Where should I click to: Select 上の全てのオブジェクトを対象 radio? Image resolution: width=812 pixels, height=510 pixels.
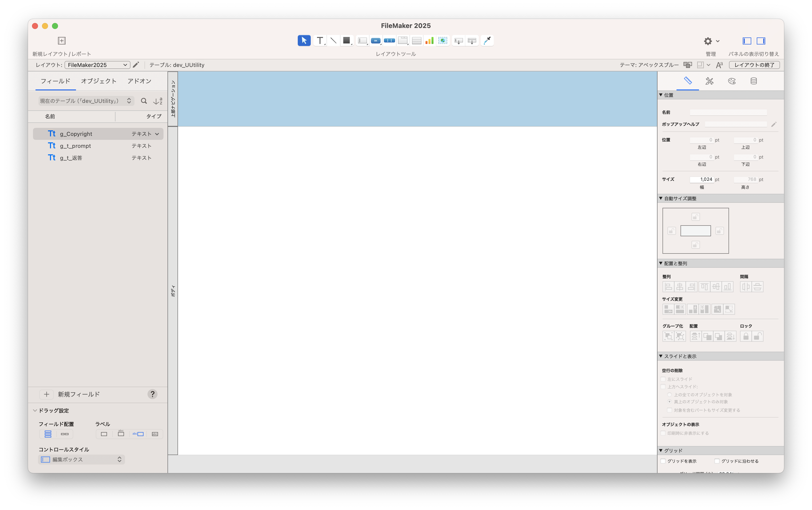tap(669, 394)
